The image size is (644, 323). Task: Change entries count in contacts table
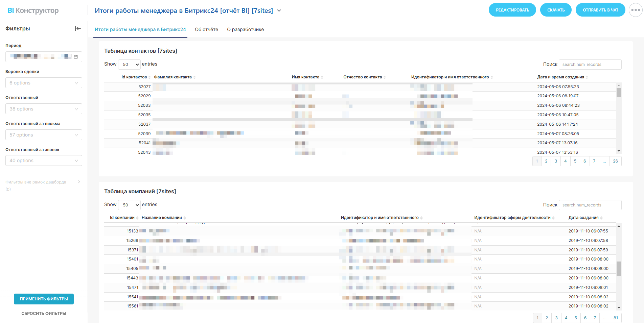(129, 64)
